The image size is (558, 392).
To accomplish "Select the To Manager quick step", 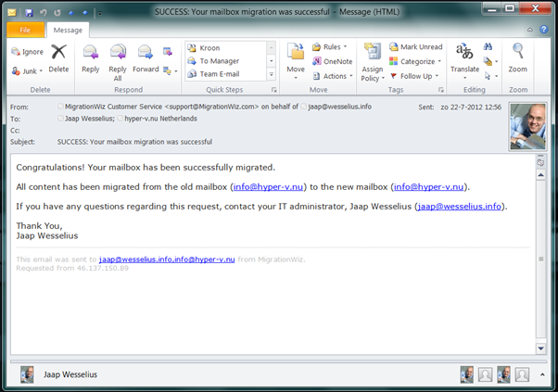I will pos(222,61).
